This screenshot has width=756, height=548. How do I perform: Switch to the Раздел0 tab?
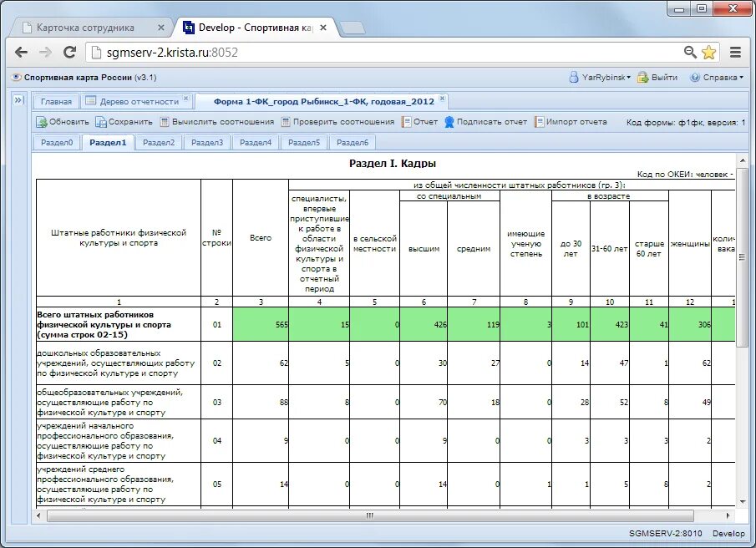pyautogui.click(x=57, y=142)
